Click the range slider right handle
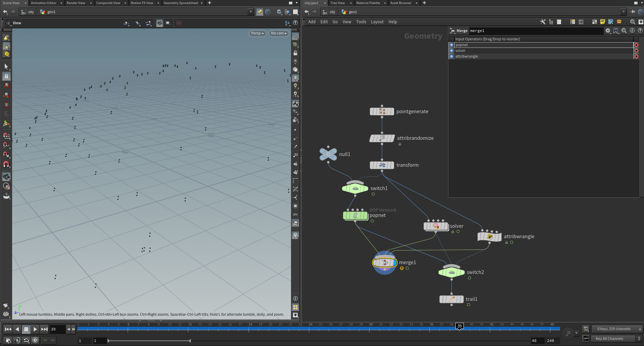This screenshot has height=346, width=644. [x=190, y=341]
